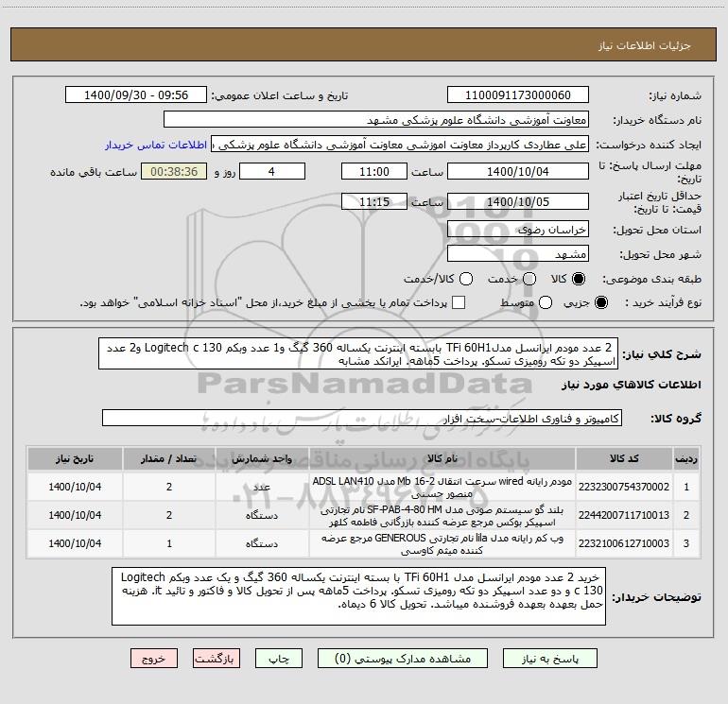Screen dimensions: 728x704
Task: Click need date 1400/10/04 in row 2
Action: pos(75,515)
